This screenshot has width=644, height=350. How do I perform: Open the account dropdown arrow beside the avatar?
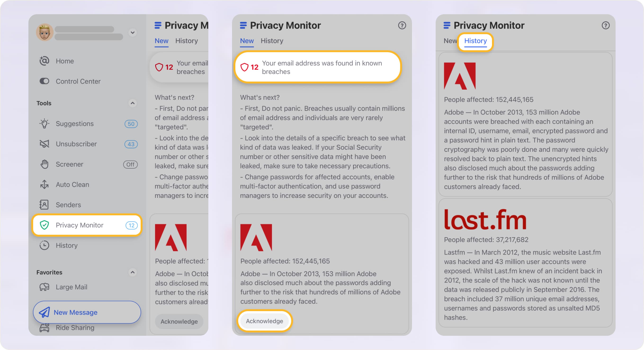(x=133, y=32)
